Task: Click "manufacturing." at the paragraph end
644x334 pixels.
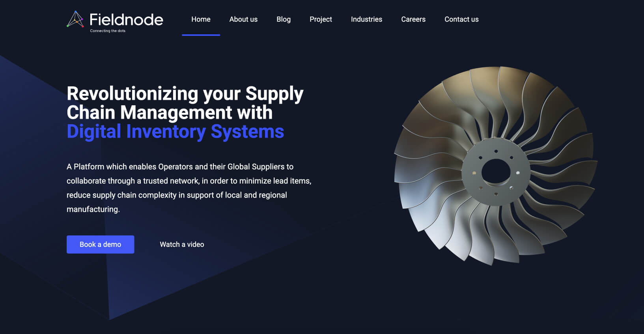Action: [x=93, y=209]
